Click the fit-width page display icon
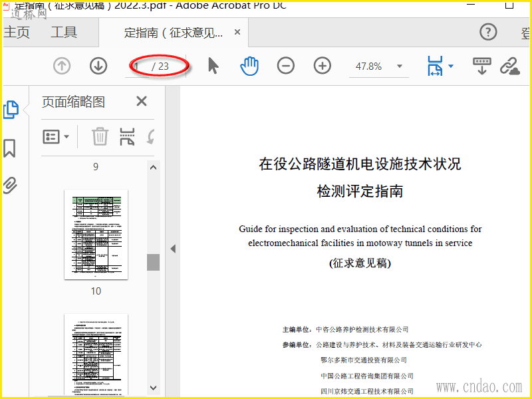This screenshot has height=399, width=532. pyautogui.click(x=435, y=66)
